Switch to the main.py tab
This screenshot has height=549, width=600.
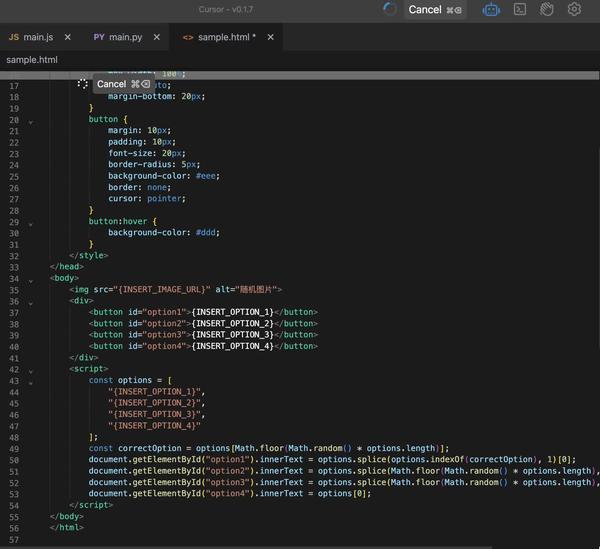126,37
